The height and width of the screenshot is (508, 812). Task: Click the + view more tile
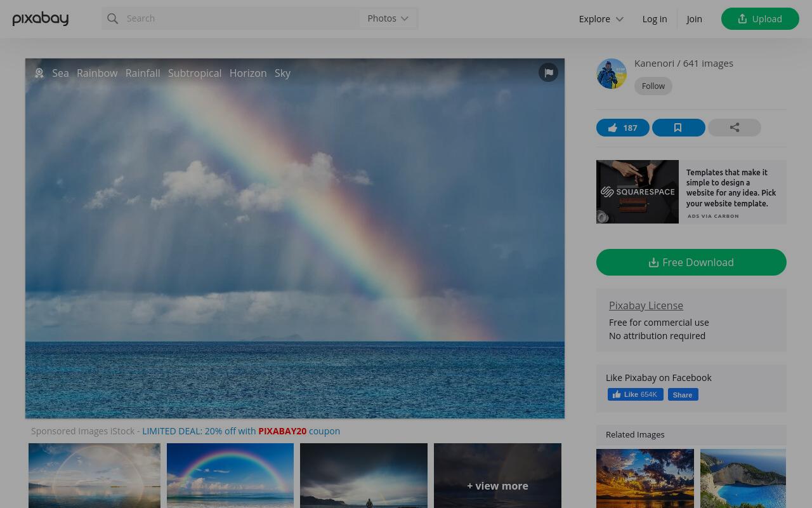(497, 476)
